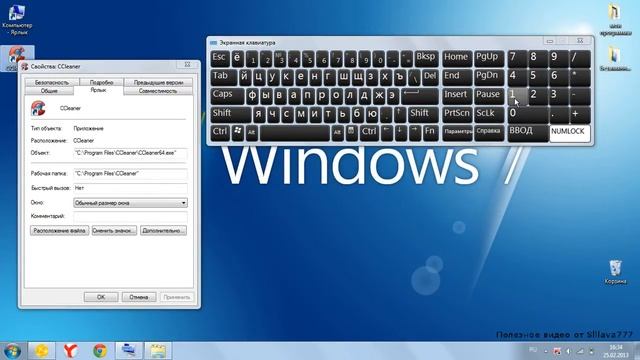Switch to the Безопасность tab

(x=52, y=82)
